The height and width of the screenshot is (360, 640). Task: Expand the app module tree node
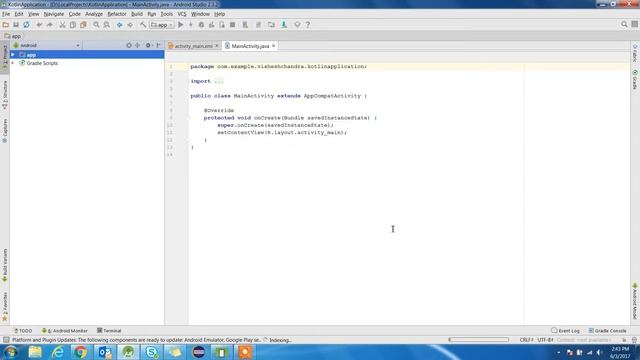click(13, 55)
